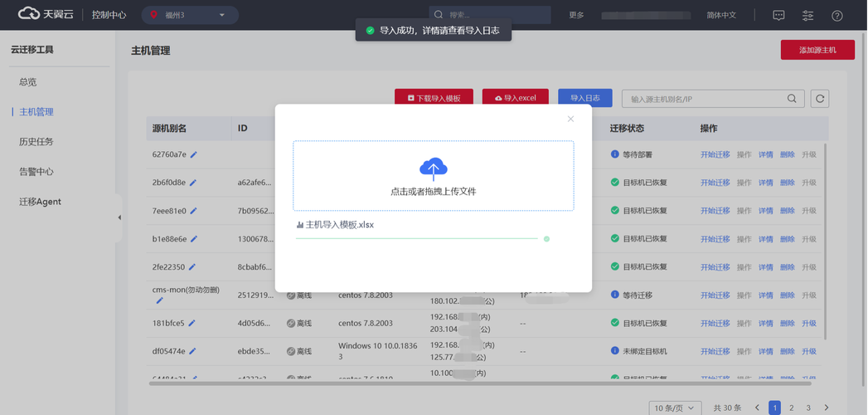This screenshot has height=415, width=868.
Task: Open the settings sliders icon in header
Action: coord(807,16)
